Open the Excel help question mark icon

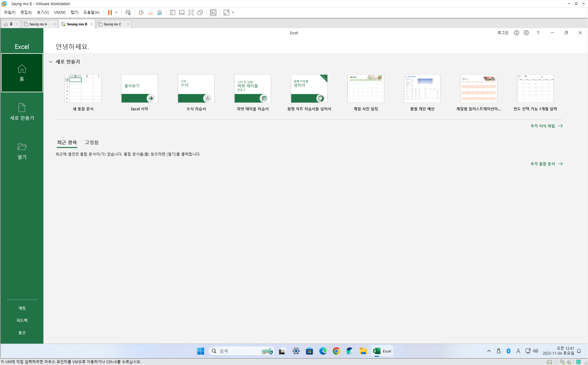coord(538,33)
